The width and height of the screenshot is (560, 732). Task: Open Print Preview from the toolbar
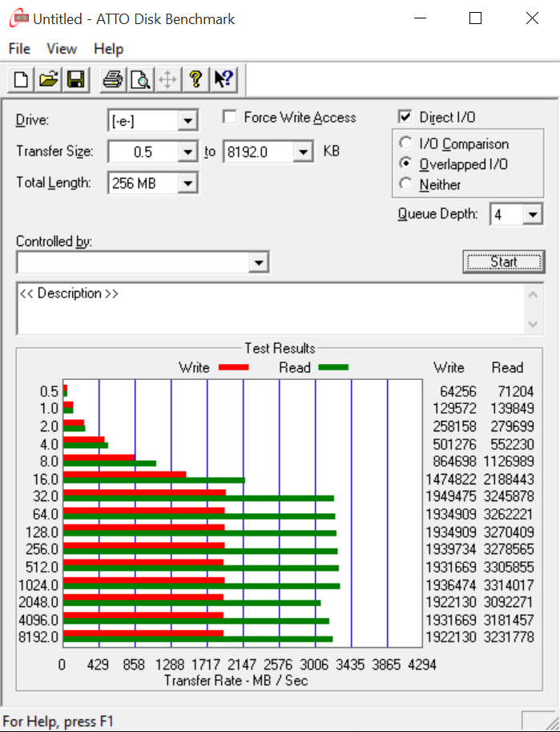point(140,79)
